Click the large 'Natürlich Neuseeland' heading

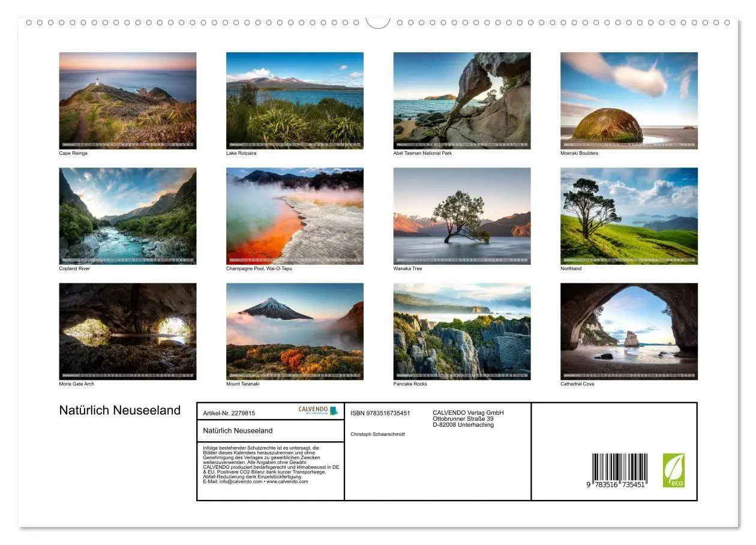[x=120, y=411]
